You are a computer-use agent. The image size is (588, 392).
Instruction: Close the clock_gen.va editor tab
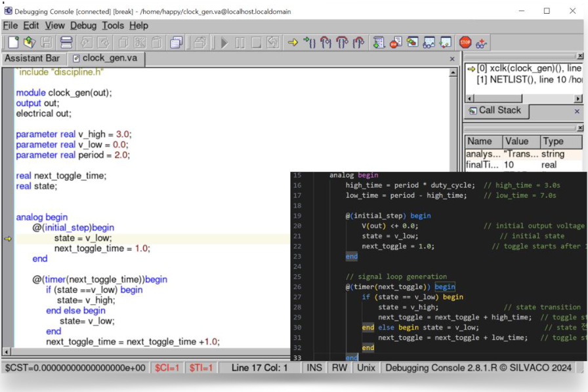(452, 59)
